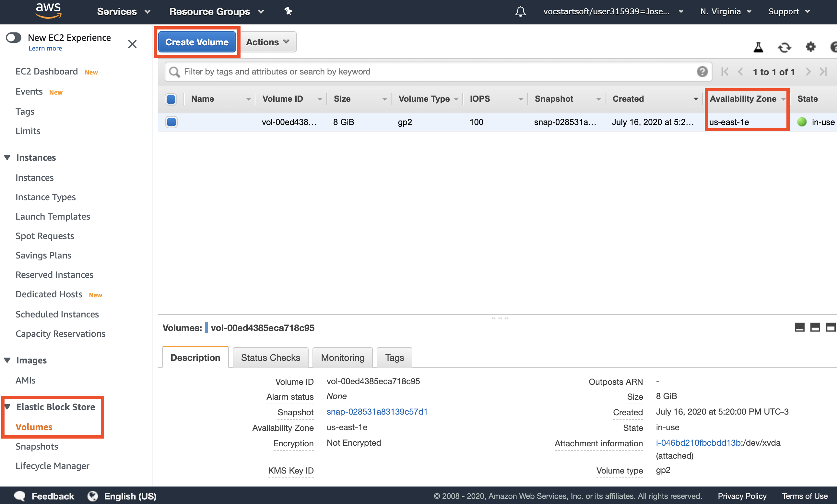Click the Create Volume button

coord(197,42)
